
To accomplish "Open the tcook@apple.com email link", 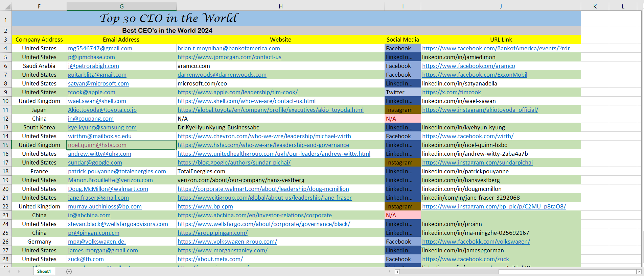I will coord(92,92).
